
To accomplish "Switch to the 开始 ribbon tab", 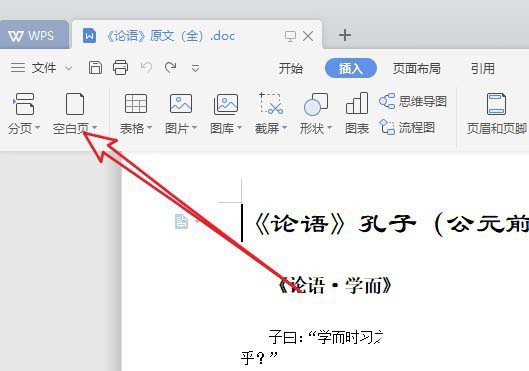I will coord(290,68).
